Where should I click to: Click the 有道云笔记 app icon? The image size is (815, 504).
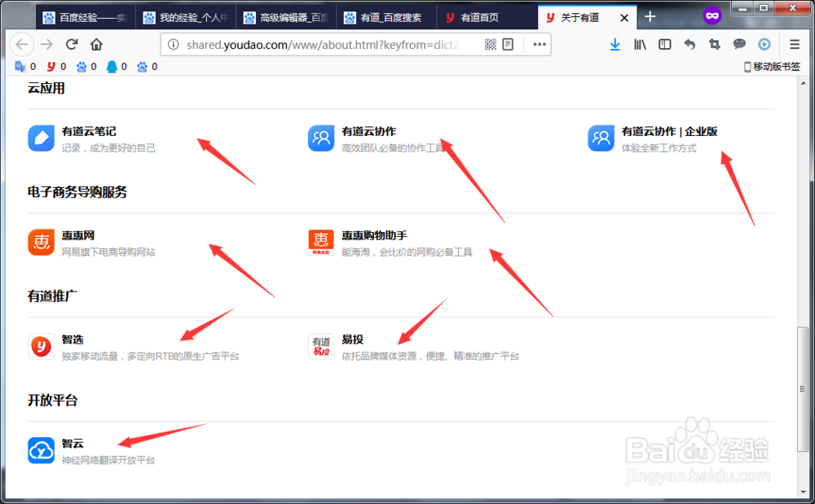[x=41, y=138]
